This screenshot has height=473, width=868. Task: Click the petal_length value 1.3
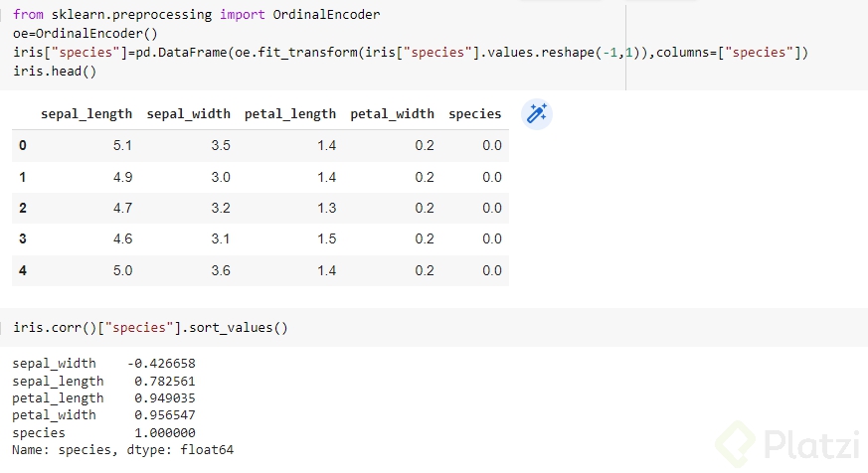click(326, 208)
